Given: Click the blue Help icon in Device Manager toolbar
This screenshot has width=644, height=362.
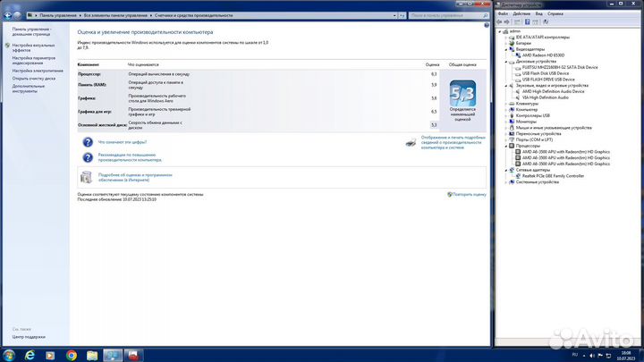Looking at the screenshot, I should tap(528, 21).
